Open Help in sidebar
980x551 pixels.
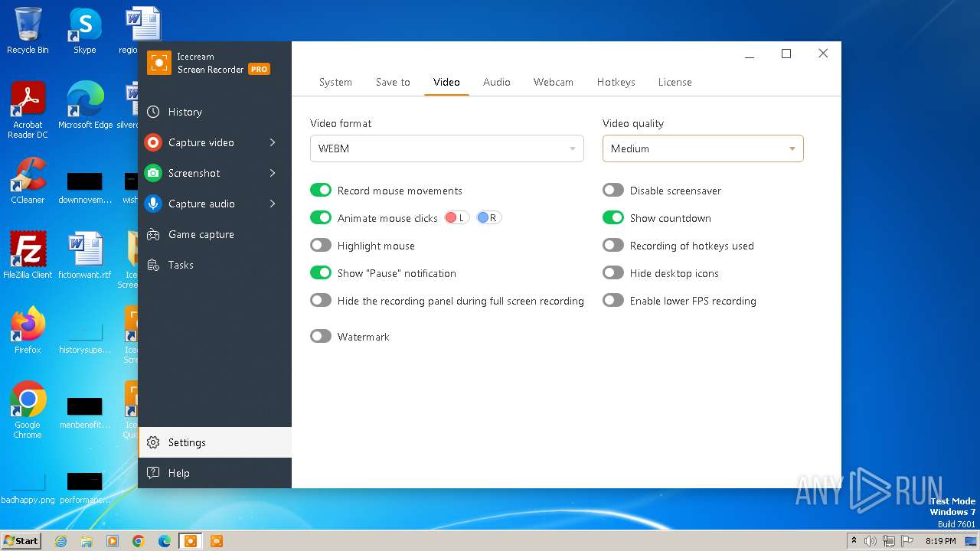point(215,473)
